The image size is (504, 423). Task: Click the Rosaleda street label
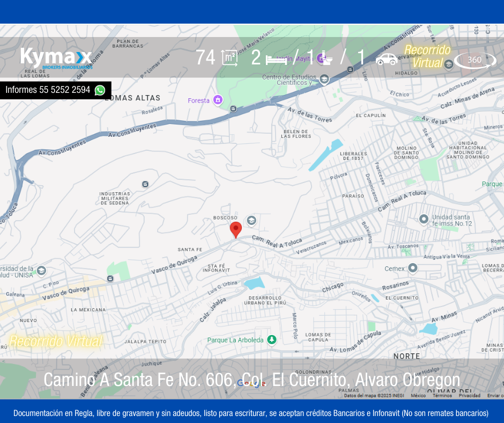click(x=152, y=111)
